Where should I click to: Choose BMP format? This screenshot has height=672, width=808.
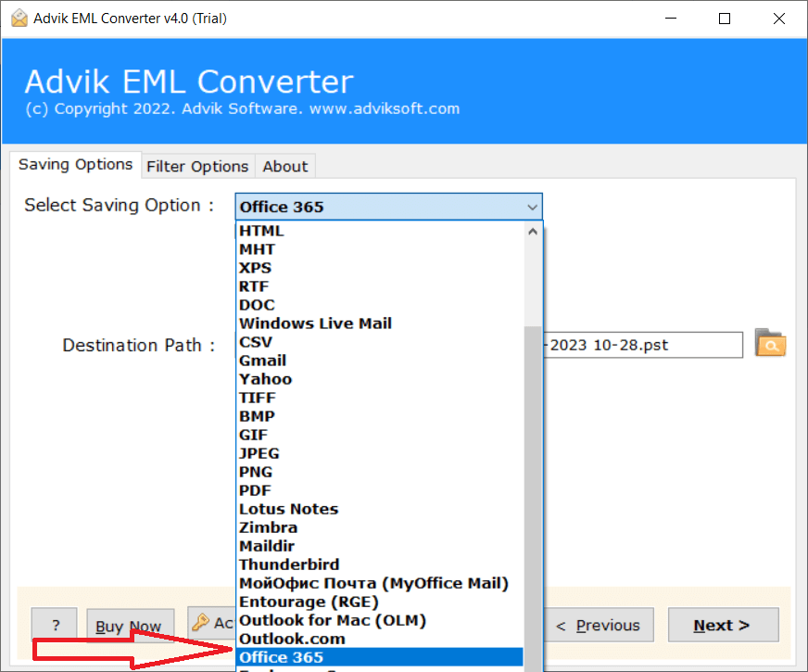[380, 416]
